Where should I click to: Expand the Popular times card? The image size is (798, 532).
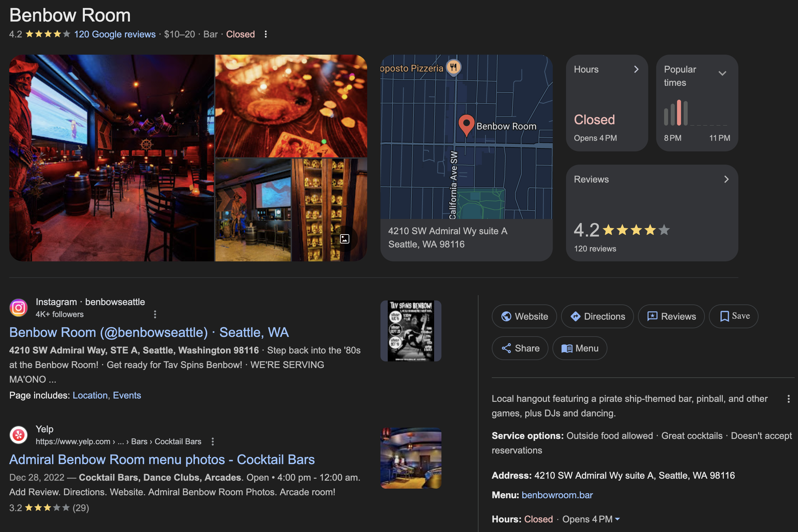722,73
